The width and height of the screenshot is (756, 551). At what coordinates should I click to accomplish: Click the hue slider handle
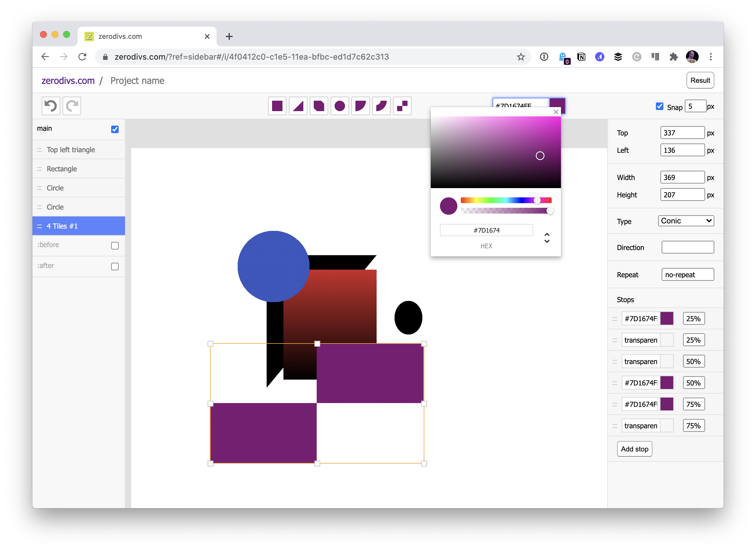[537, 200]
